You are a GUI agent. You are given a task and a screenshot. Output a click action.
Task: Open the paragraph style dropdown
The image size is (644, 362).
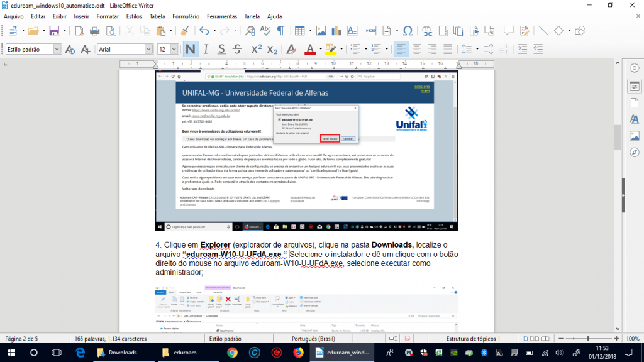(57, 49)
